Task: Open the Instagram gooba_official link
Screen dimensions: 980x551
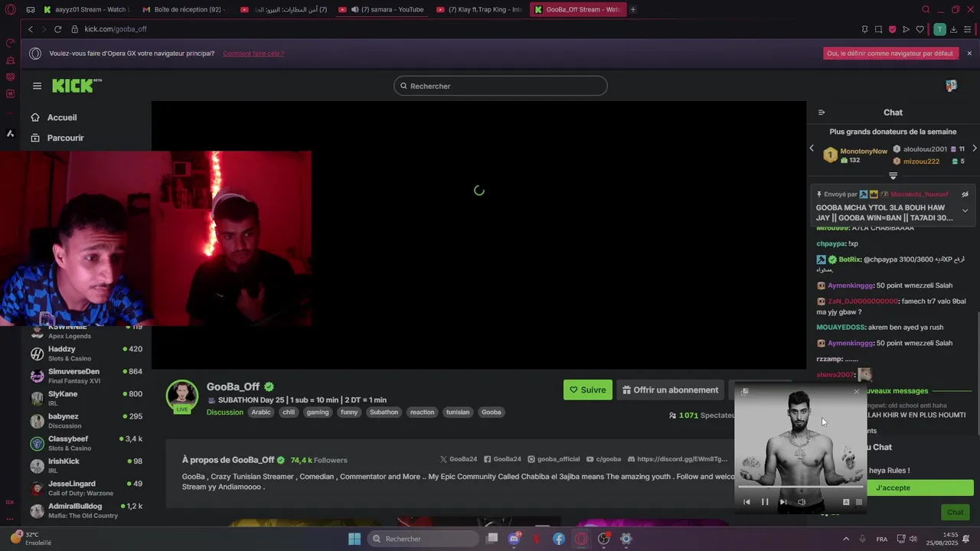Action: 554,459
